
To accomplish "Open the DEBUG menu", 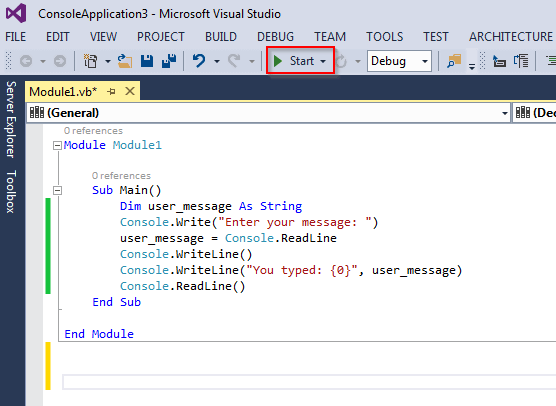I will coord(276,37).
